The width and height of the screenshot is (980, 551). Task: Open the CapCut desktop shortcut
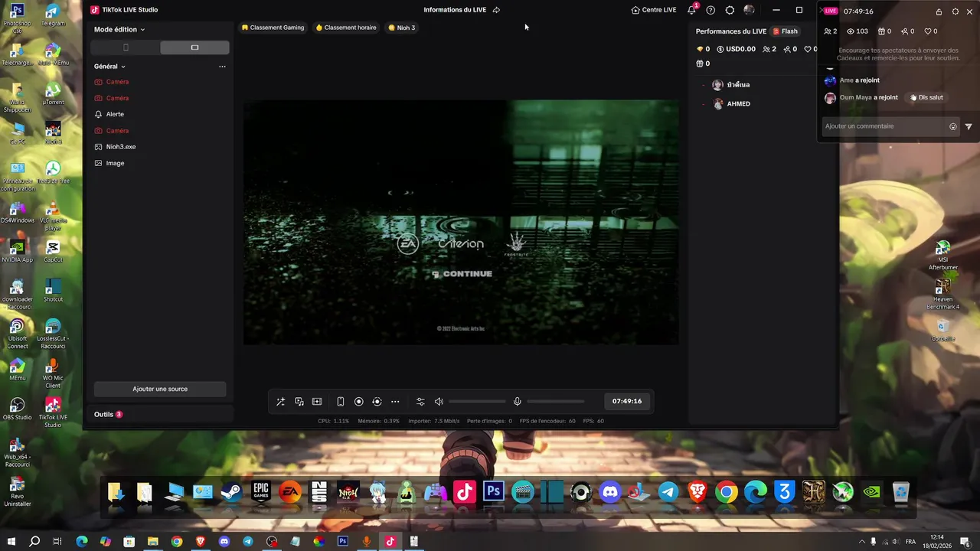click(53, 252)
